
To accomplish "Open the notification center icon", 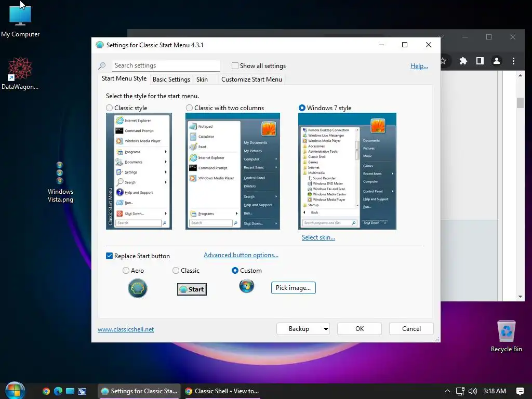I will click(520, 391).
